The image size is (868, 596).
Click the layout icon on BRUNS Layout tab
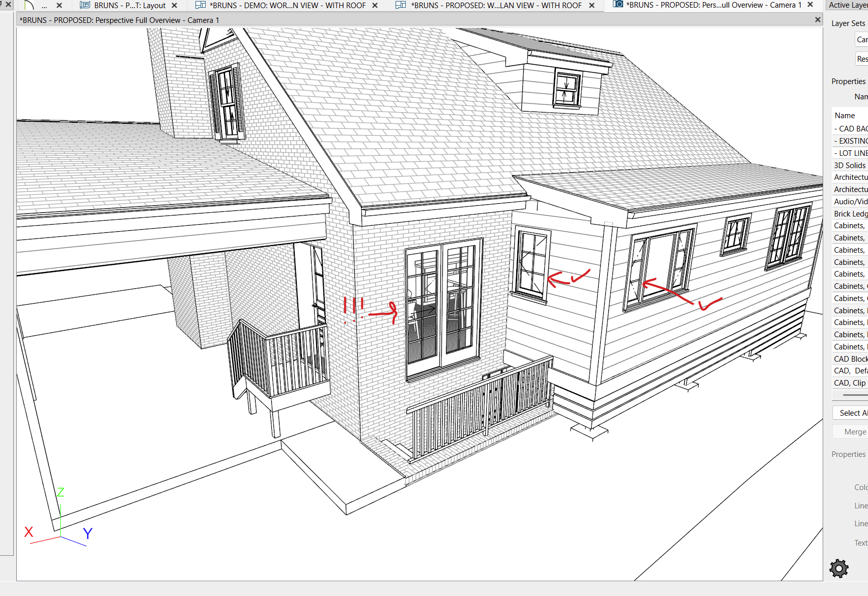[85, 5]
